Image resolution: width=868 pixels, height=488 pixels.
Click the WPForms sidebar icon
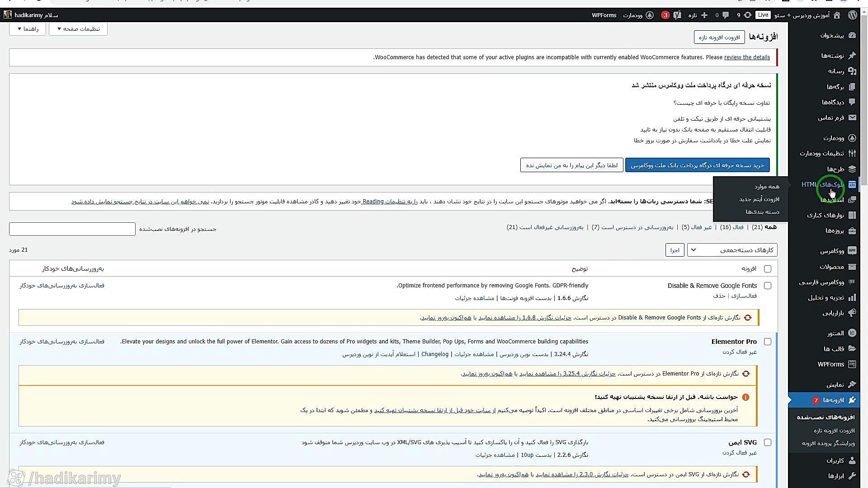(852, 364)
